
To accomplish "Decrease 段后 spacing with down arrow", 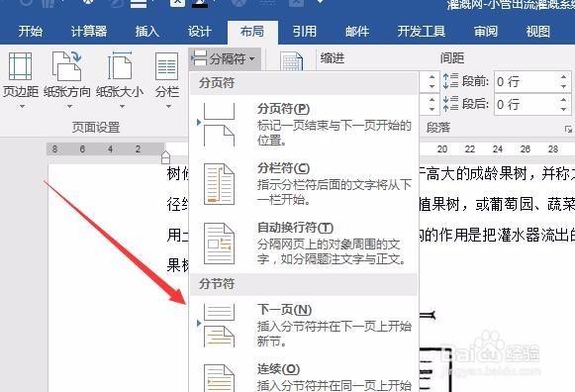I will coord(564,109).
